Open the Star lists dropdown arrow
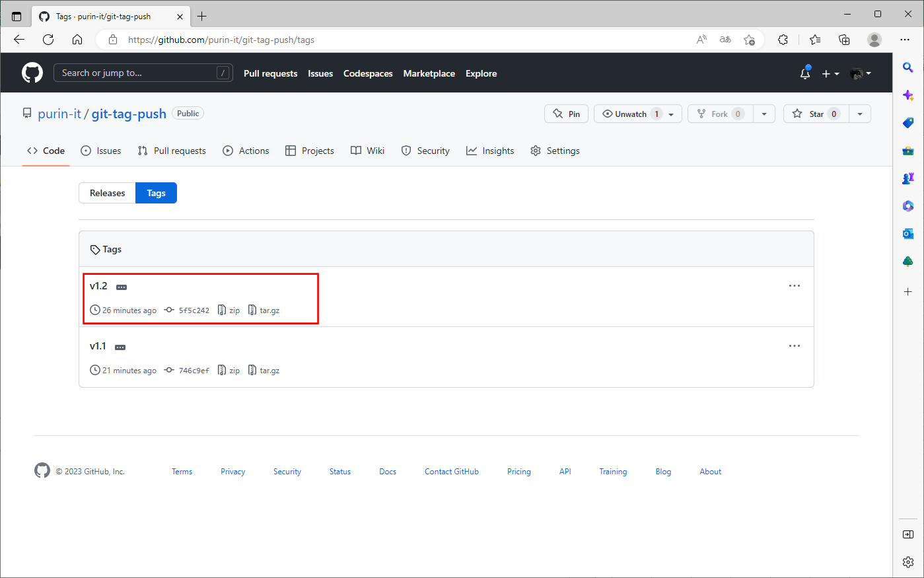 click(860, 114)
